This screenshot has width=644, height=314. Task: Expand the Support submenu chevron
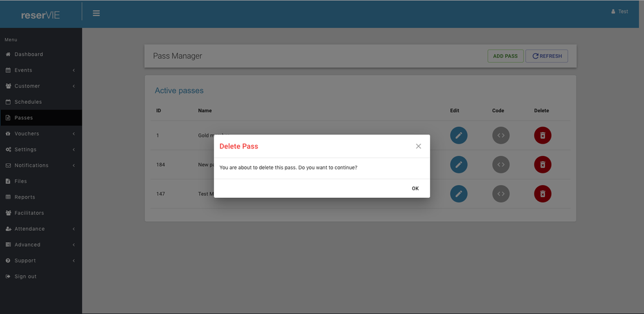73,260
